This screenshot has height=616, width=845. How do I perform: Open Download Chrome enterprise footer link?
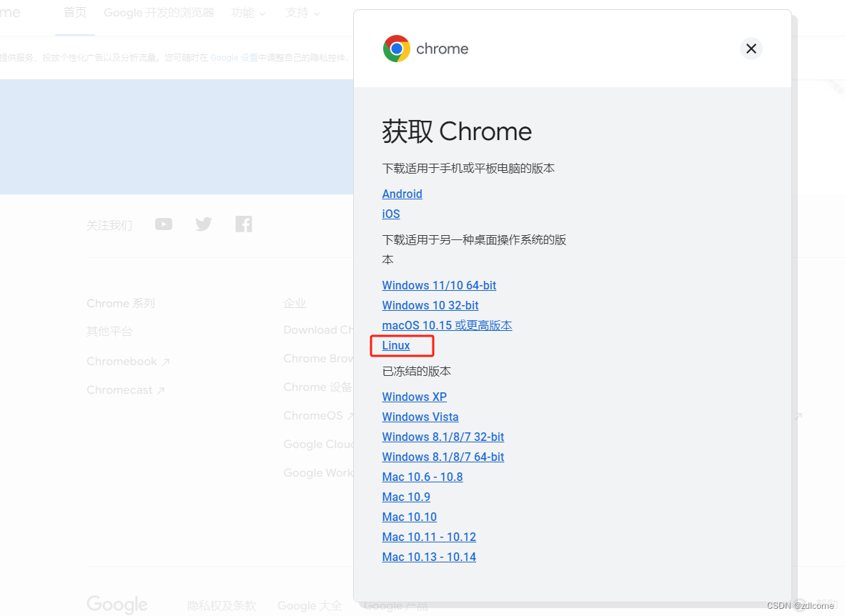[x=319, y=330]
